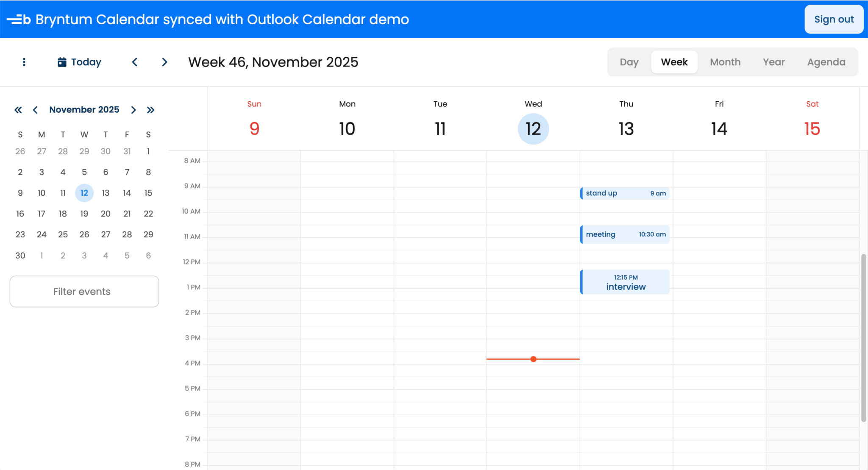Viewport: 868px width, 470px height.
Task: Switch to the Day view
Action: pos(629,62)
